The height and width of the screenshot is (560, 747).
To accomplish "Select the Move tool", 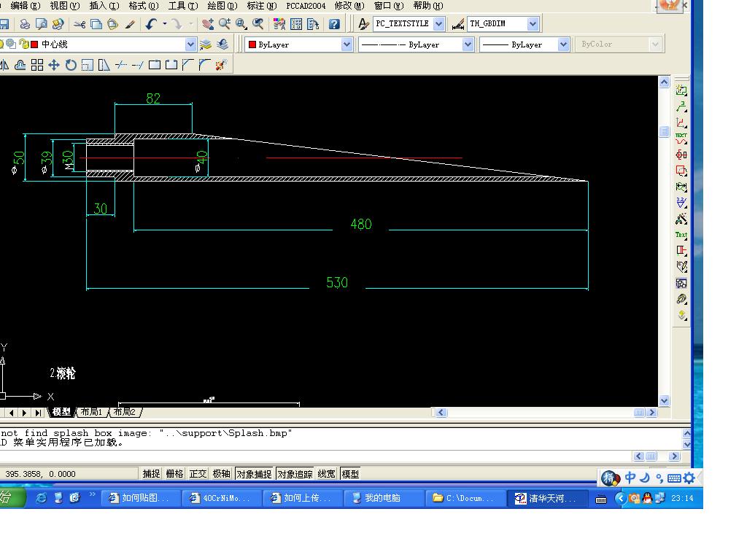I will (54, 65).
